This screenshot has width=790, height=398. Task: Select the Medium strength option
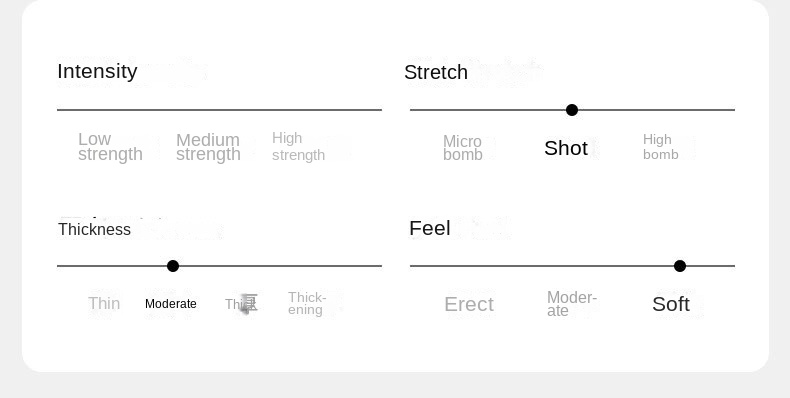pyautogui.click(x=208, y=147)
